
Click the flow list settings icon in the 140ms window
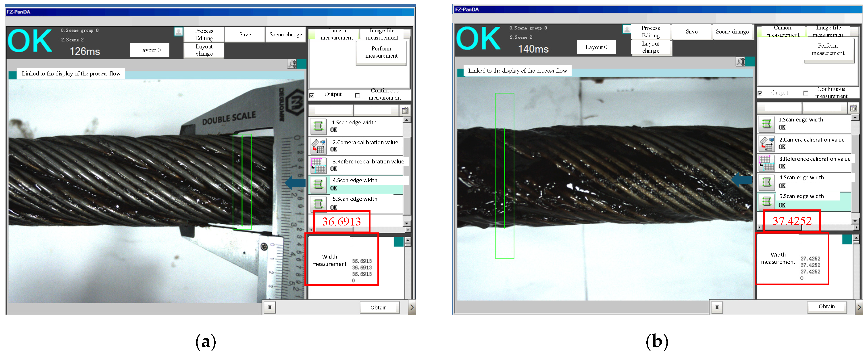tap(853, 108)
